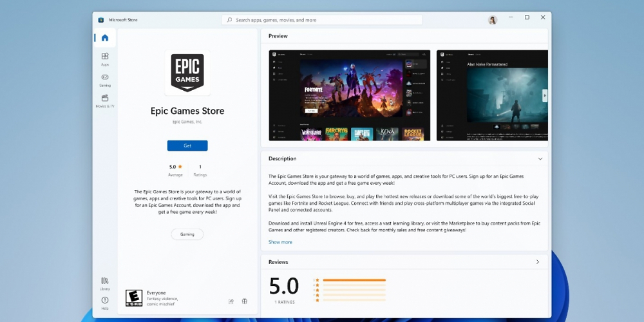
Task: Open Movies & TV in the sidebar
Action: [x=105, y=100]
